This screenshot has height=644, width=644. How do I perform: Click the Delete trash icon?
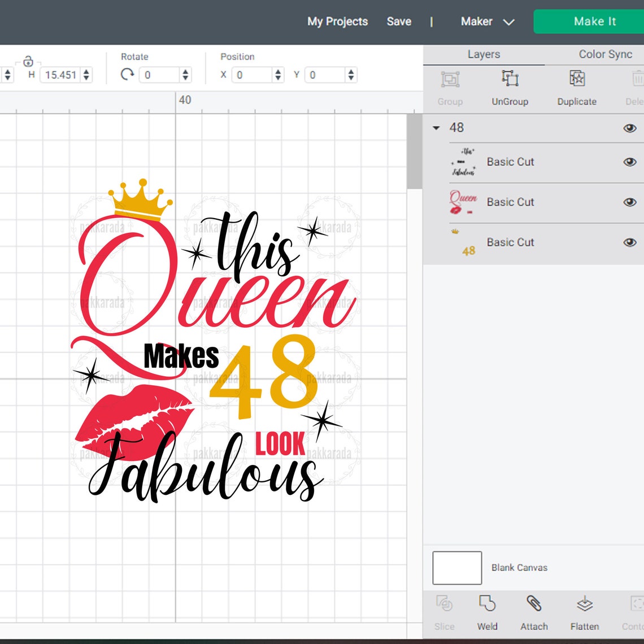tap(637, 80)
